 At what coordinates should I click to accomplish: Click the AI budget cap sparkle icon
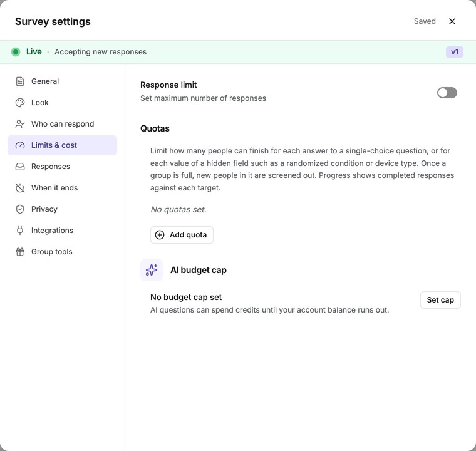pos(152,270)
